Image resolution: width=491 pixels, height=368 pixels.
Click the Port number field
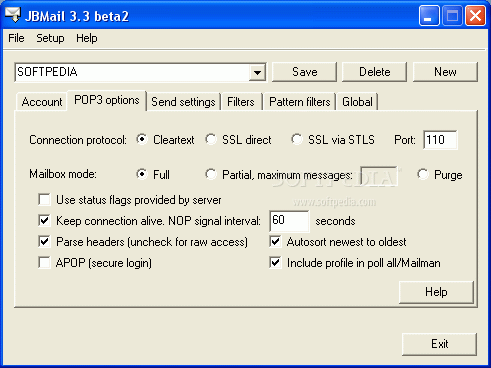coord(440,140)
